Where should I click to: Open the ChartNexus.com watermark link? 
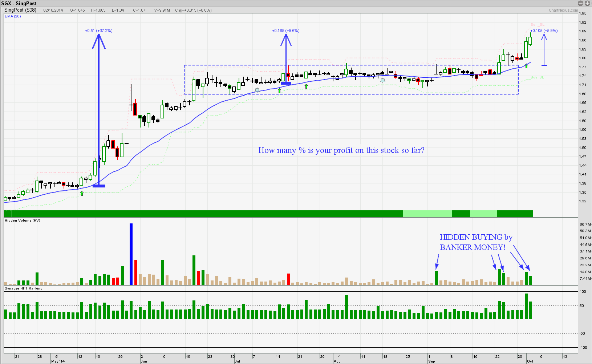click(563, 10)
